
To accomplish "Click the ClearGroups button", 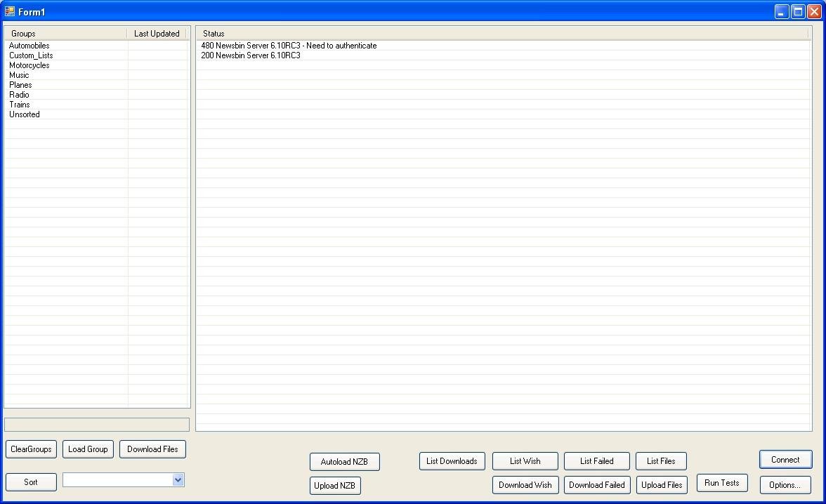I will (31, 449).
